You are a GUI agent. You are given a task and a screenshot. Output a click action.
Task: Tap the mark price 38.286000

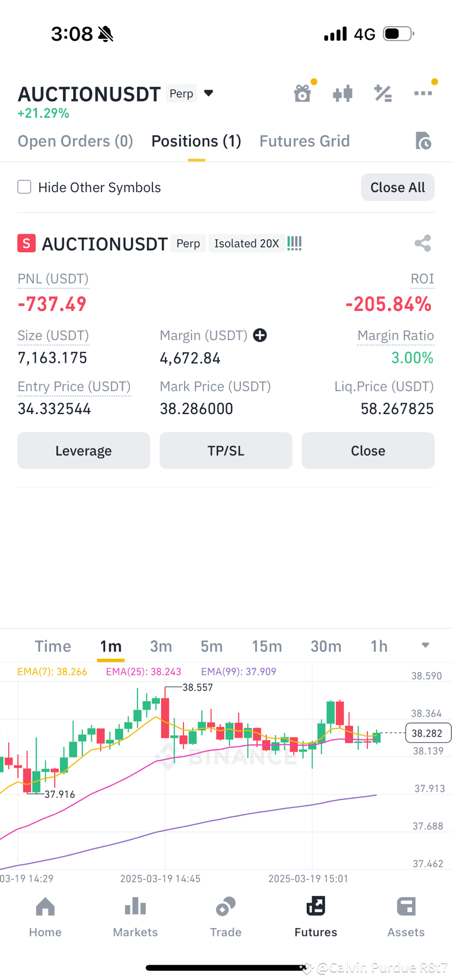[197, 409]
